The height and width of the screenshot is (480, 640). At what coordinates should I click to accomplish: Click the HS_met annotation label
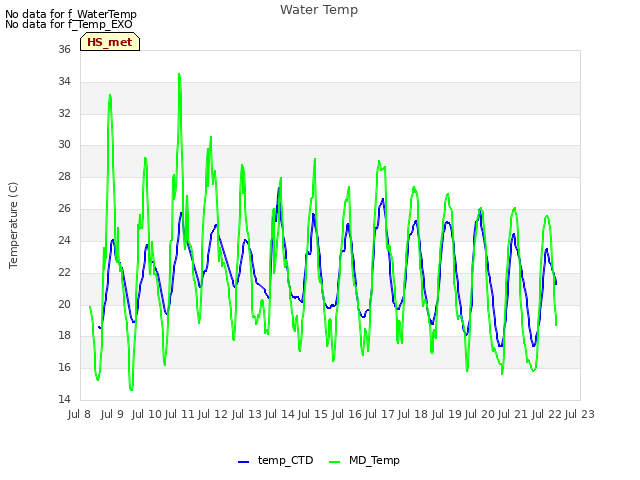[110, 42]
